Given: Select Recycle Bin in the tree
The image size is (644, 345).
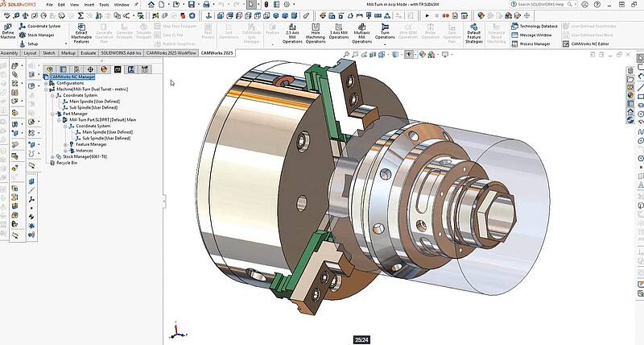Looking at the screenshot, I should [x=66, y=163].
